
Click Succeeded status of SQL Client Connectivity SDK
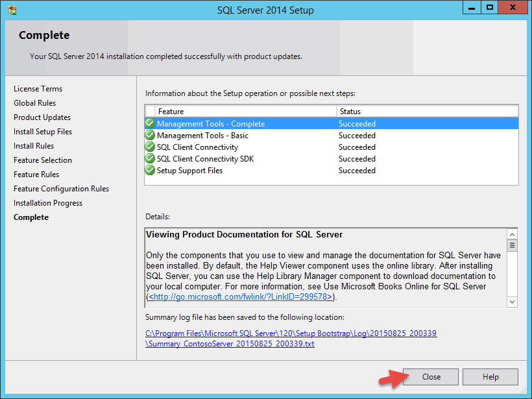pyautogui.click(x=357, y=159)
